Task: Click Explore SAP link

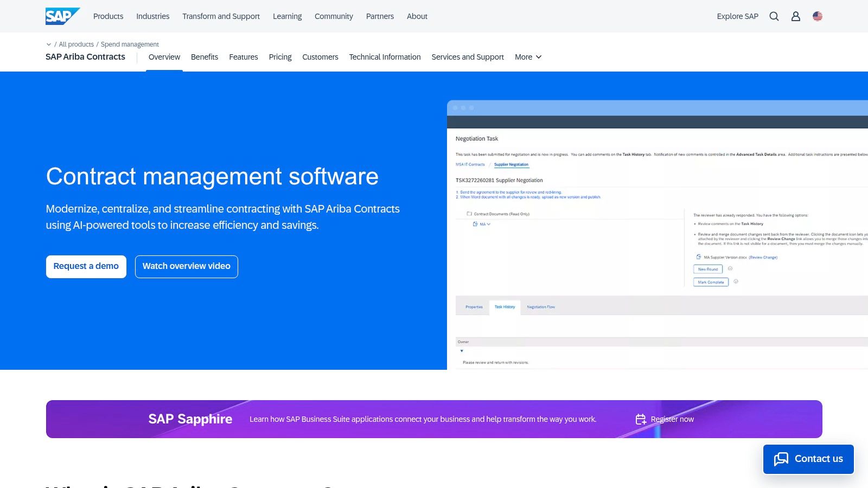Action: (737, 16)
